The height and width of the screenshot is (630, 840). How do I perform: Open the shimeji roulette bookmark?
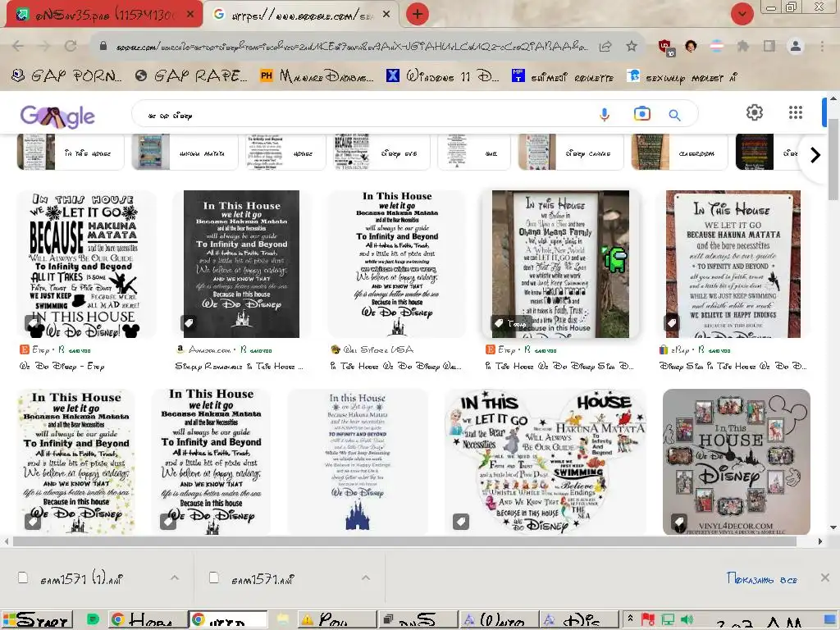pyautogui.click(x=563, y=76)
